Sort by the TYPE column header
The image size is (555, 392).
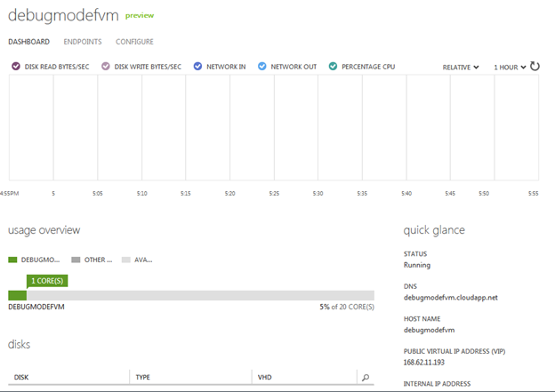142,378
